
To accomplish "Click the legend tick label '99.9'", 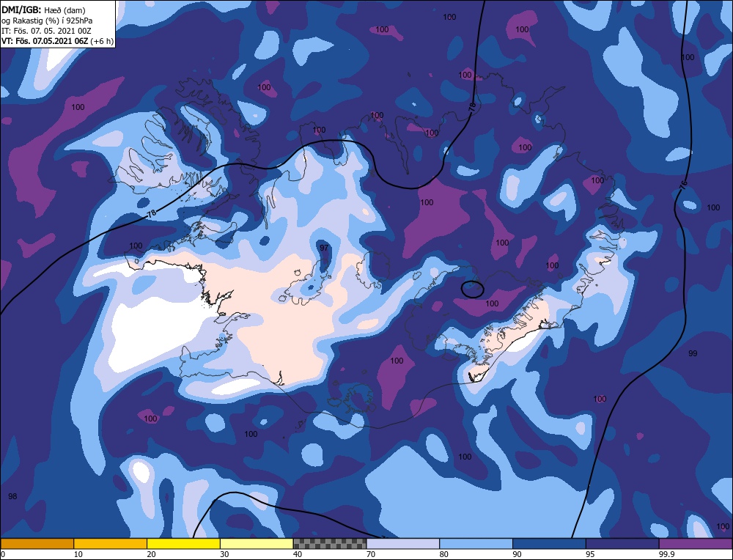I will tap(667, 554).
